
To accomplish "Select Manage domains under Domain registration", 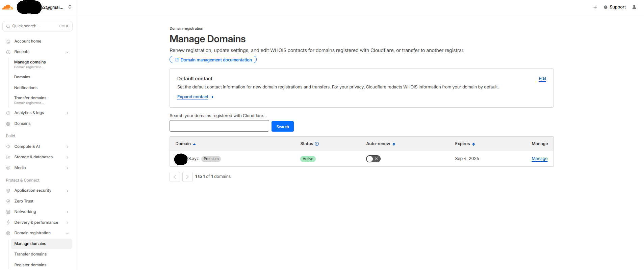I will point(41,244).
